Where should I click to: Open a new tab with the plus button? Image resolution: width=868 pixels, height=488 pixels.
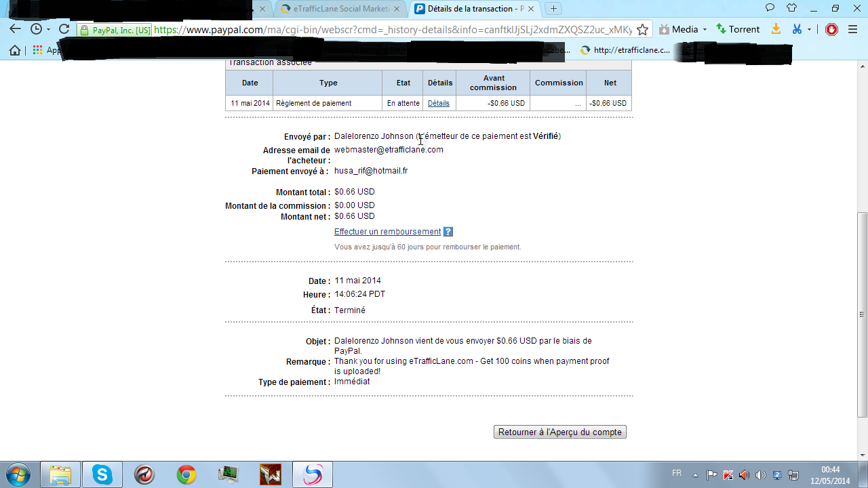tap(554, 9)
